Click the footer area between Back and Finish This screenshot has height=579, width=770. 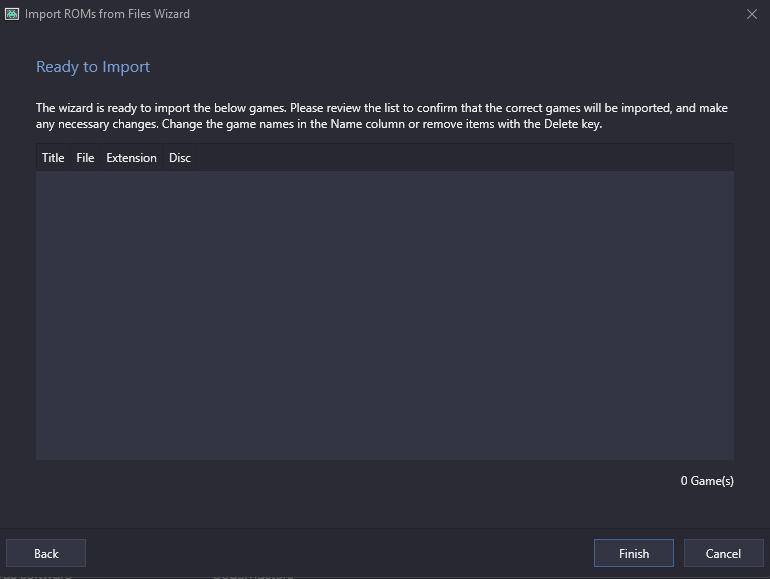pos(340,553)
